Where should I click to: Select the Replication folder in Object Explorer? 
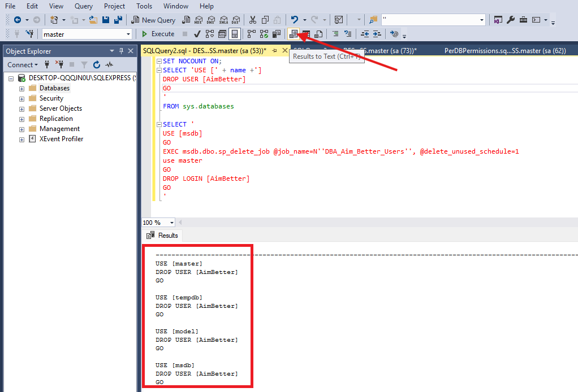click(x=56, y=119)
